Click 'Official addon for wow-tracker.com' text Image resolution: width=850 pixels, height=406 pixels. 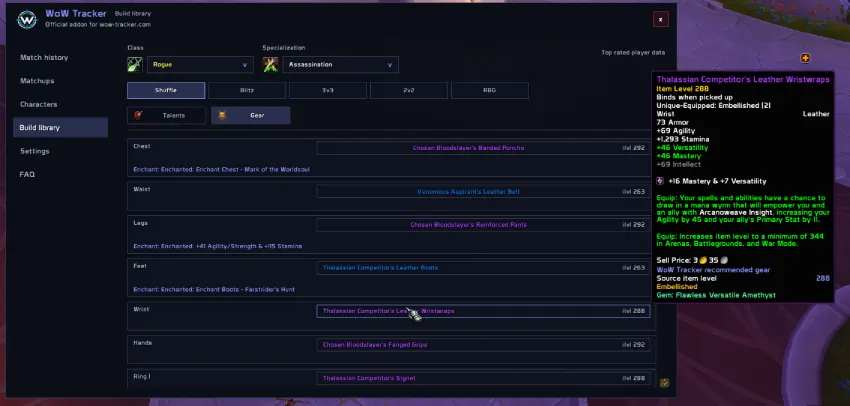pyautogui.click(x=98, y=24)
